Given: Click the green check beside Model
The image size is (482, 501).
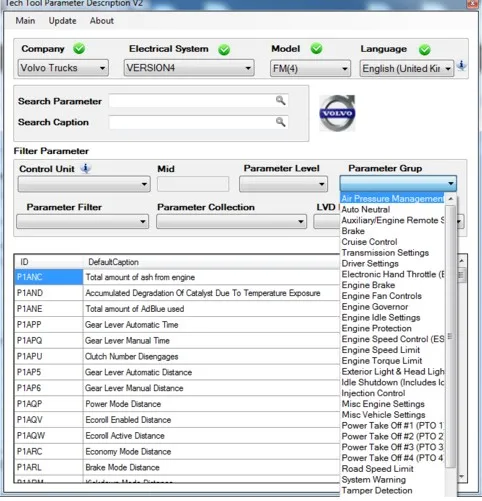Looking at the screenshot, I should (316, 49).
